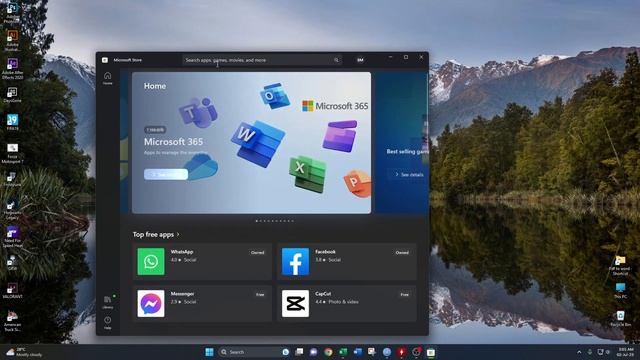
Task: Click the Teams icon in the banner
Action: click(x=198, y=113)
